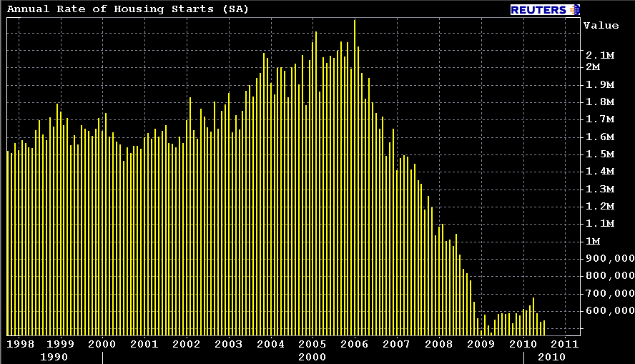Click the 2006 year label on the timeline
The image size is (635, 364).
[x=354, y=344]
